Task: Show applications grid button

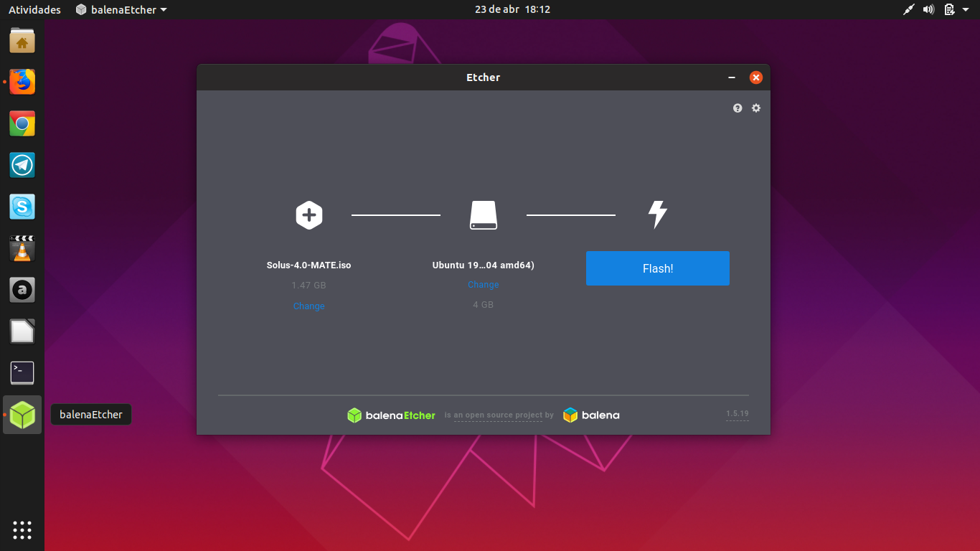Action: pos(22,530)
